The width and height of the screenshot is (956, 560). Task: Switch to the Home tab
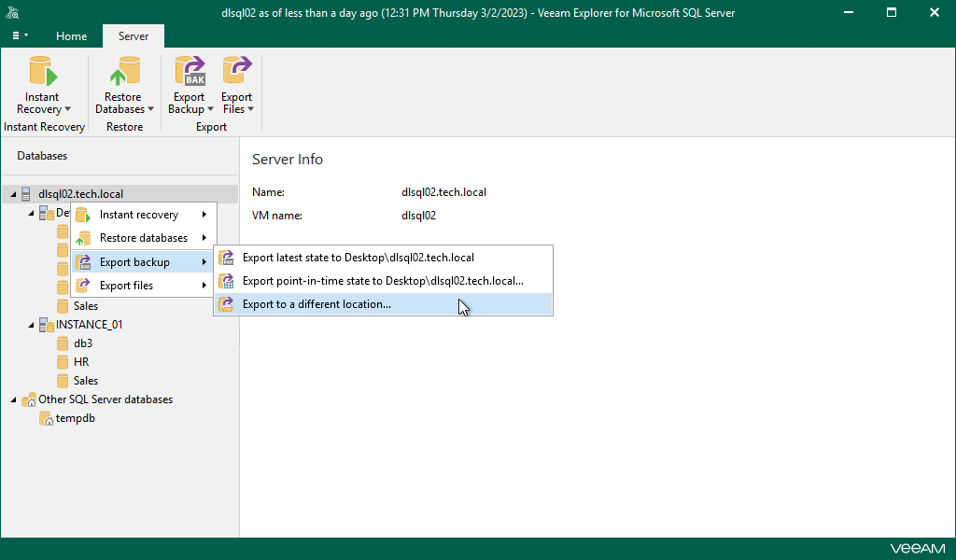click(71, 36)
